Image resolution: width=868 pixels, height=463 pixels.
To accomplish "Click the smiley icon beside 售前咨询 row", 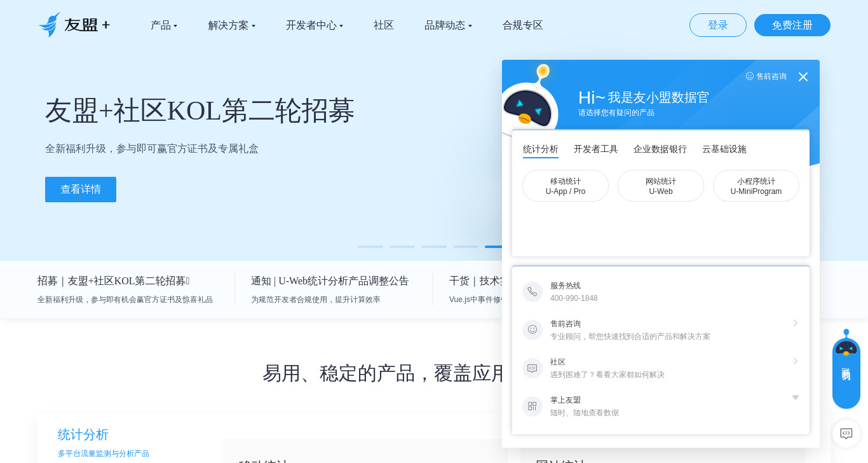I will 532,330.
